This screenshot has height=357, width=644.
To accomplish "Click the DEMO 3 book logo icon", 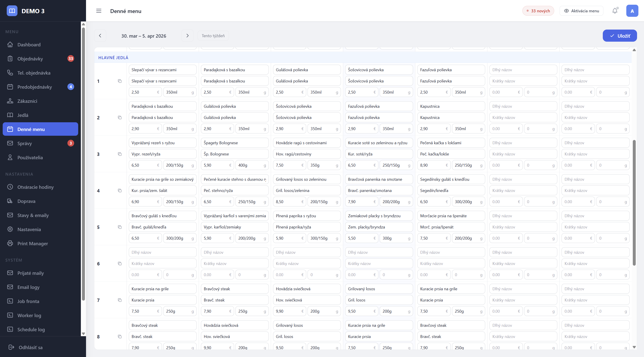I will click(x=12, y=11).
